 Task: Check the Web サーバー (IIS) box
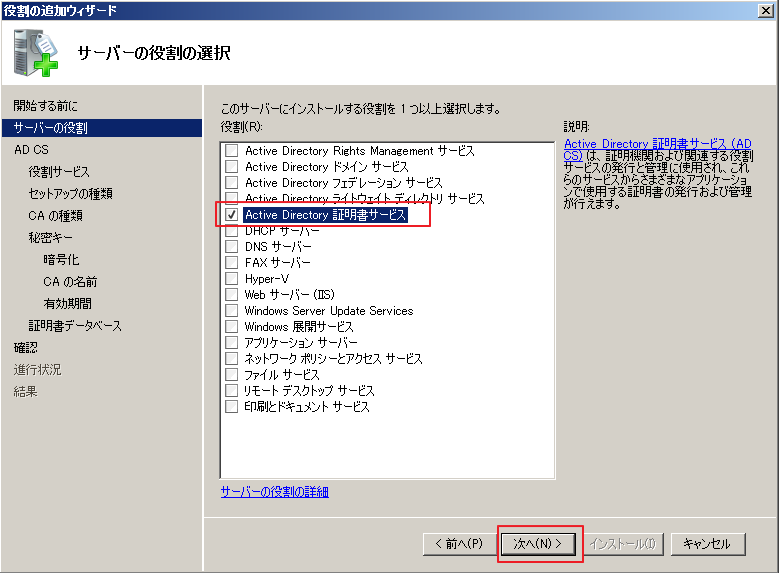pos(232,295)
